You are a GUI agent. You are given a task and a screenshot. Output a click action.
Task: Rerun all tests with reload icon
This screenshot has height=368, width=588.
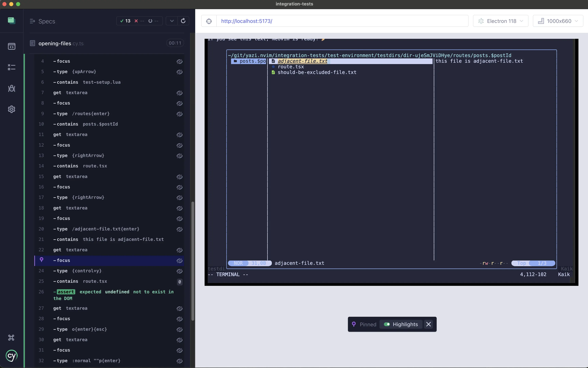tap(183, 21)
